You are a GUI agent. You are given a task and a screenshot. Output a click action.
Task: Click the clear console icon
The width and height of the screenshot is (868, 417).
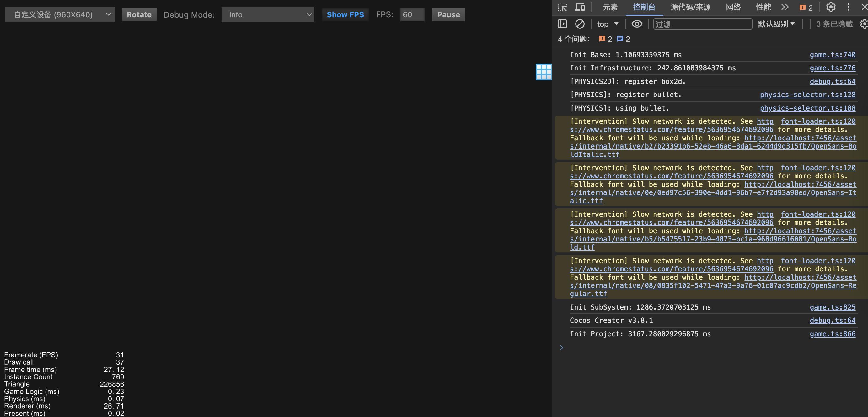(x=580, y=24)
